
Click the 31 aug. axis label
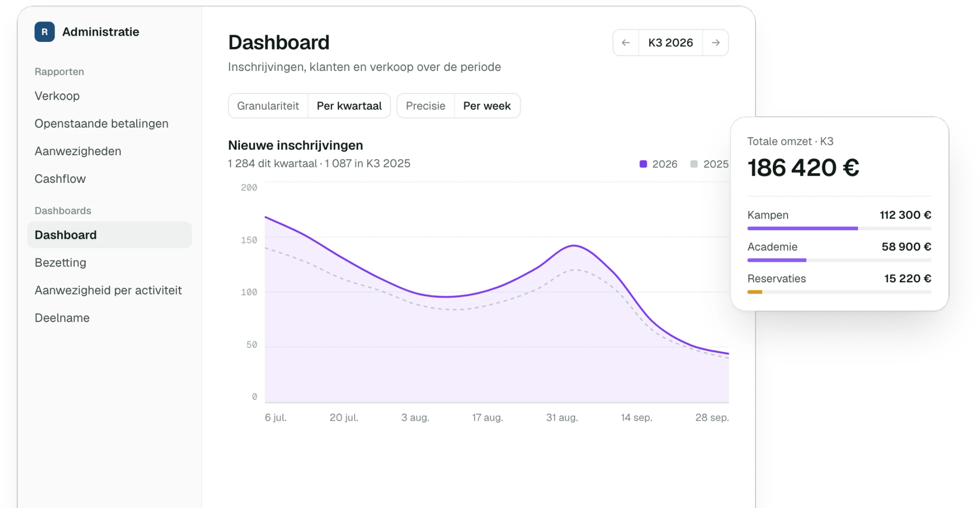click(x=562, y=418)
